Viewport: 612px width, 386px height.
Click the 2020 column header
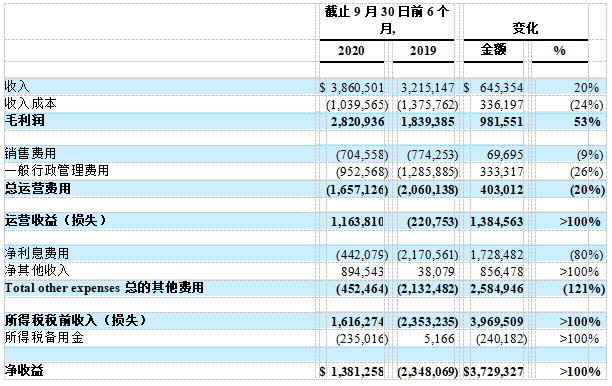click(351, 51)
